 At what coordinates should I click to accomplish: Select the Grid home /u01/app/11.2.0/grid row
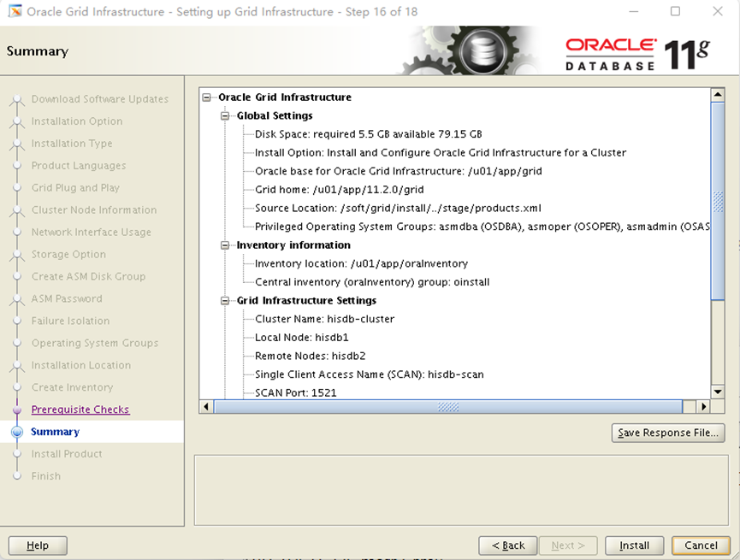click(x=340, y=189)
